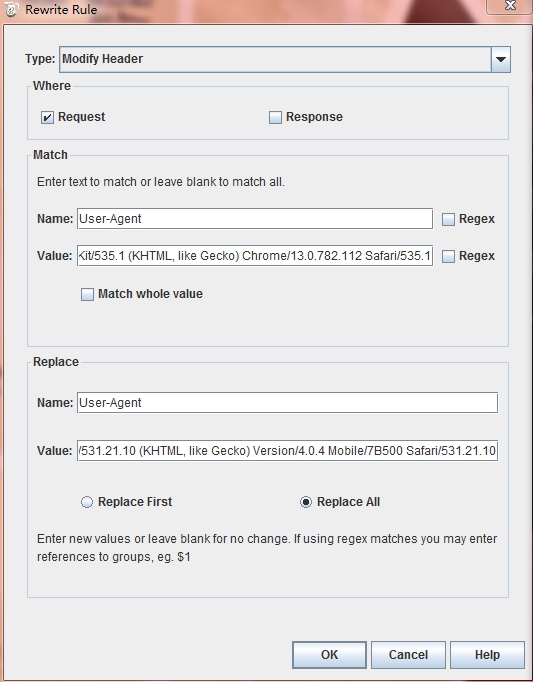Enable the Response checkbox
533x682 pixels.
(275, 117)
